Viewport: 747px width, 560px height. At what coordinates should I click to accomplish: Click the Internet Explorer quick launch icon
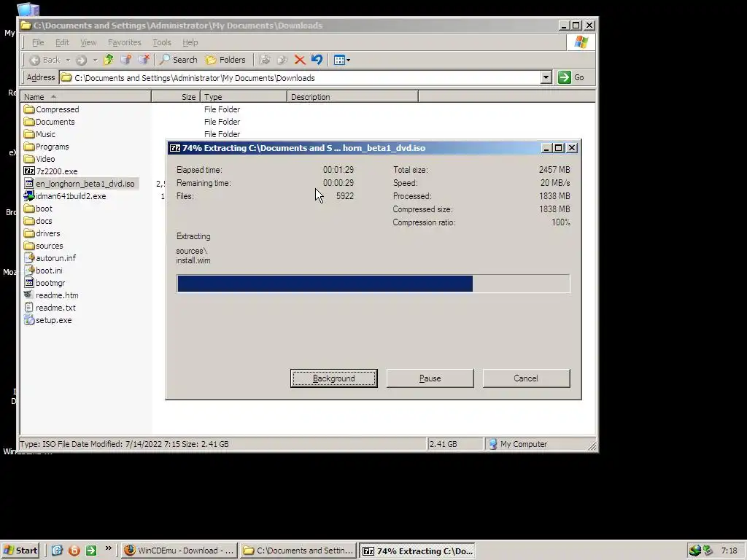click(57, 551)
